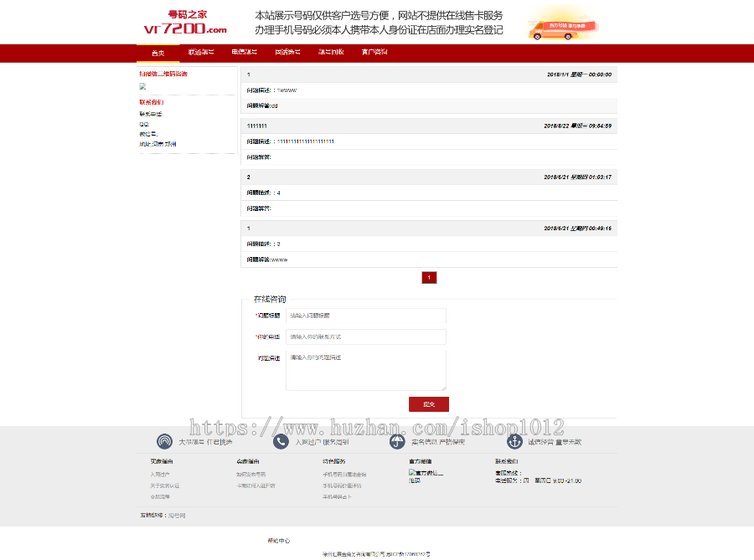Click the description of repeated 1s
Image resolution: width=754 pixels, height=560 pixels.
click(290, 141)
